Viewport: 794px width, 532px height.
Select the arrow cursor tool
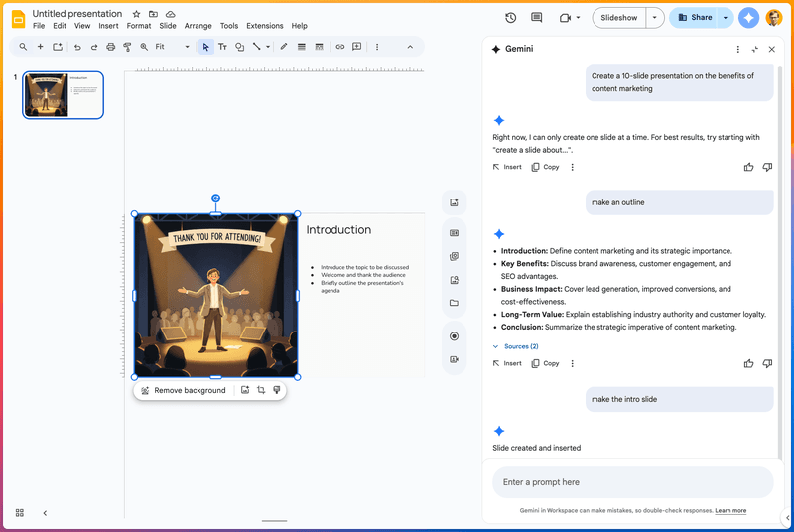[205, 47]
